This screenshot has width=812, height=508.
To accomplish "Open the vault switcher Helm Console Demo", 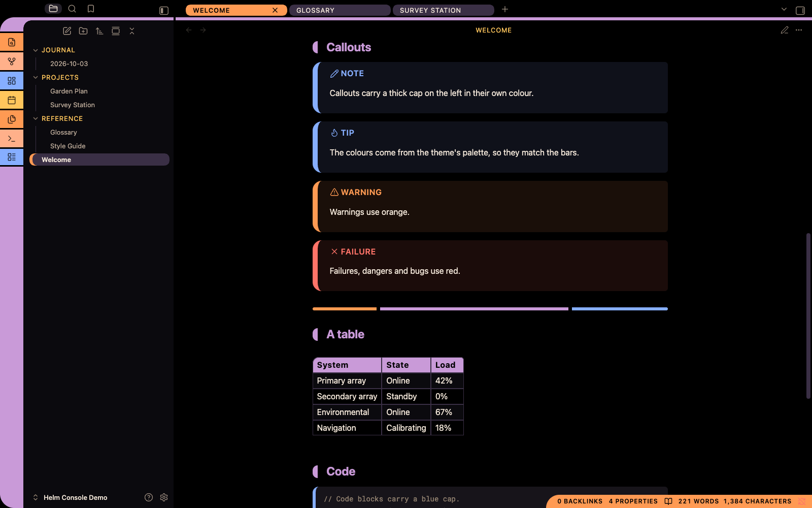I will click(70, 497).
